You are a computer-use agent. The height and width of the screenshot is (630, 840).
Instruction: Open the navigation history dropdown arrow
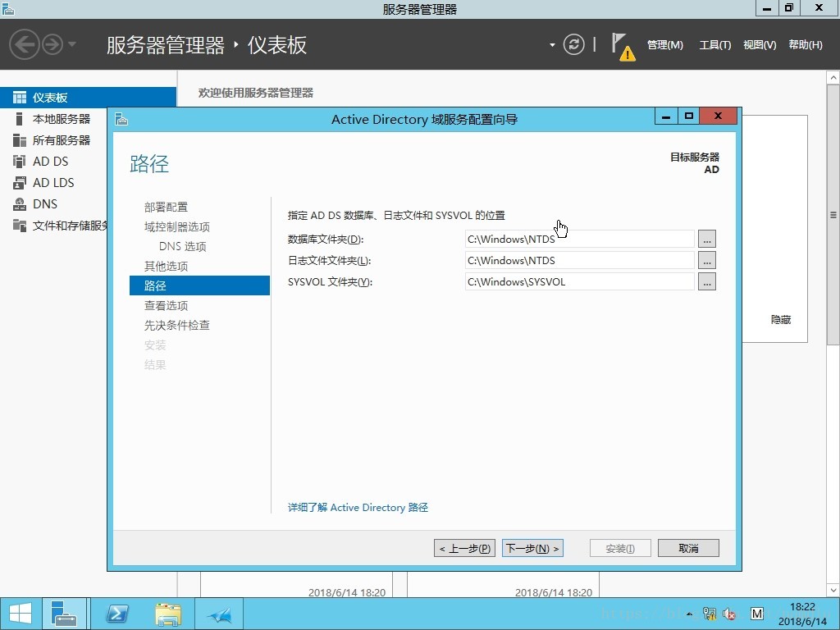(72, 44)
